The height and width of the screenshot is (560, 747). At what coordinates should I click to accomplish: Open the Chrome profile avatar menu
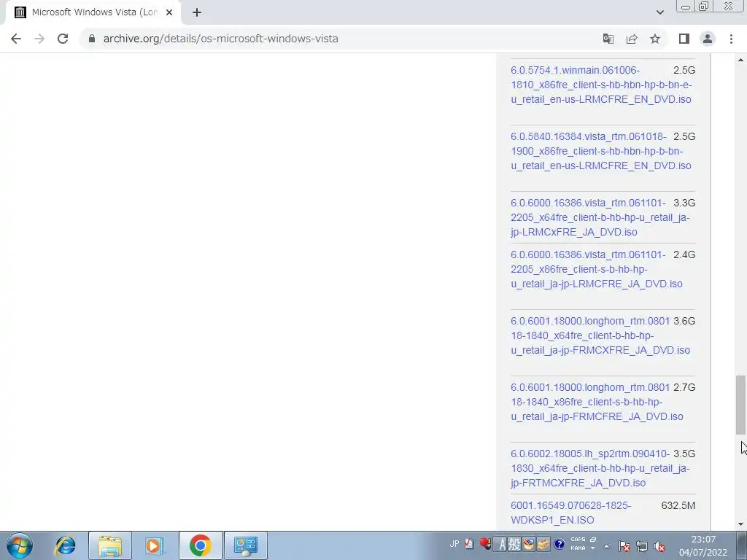click(x=708, y=39)
